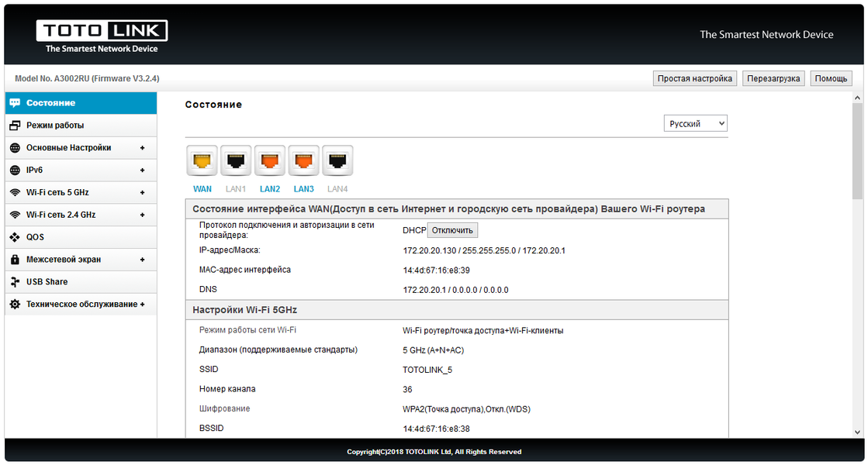Screen dimensions: 868x465
Task: Click the BSSID value 14:4d:67:16:e8:38
Action: tap(436, 429)
